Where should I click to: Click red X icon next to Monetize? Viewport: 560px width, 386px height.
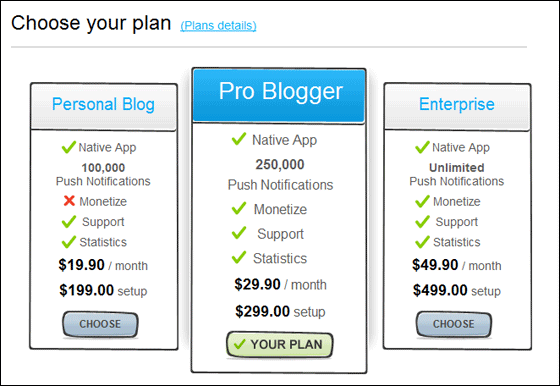pos(69,201)
